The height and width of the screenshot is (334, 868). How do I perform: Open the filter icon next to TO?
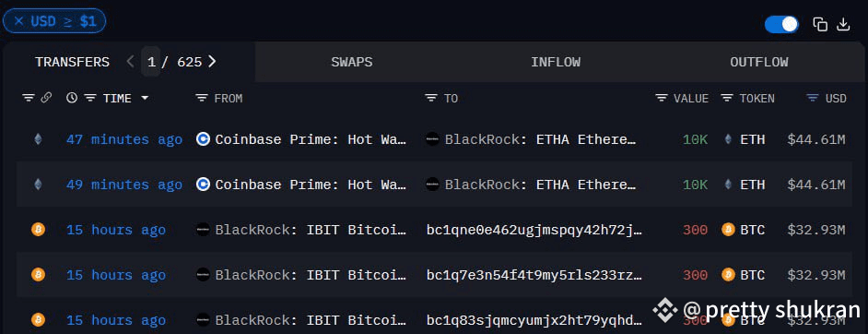tap(431, 98)
